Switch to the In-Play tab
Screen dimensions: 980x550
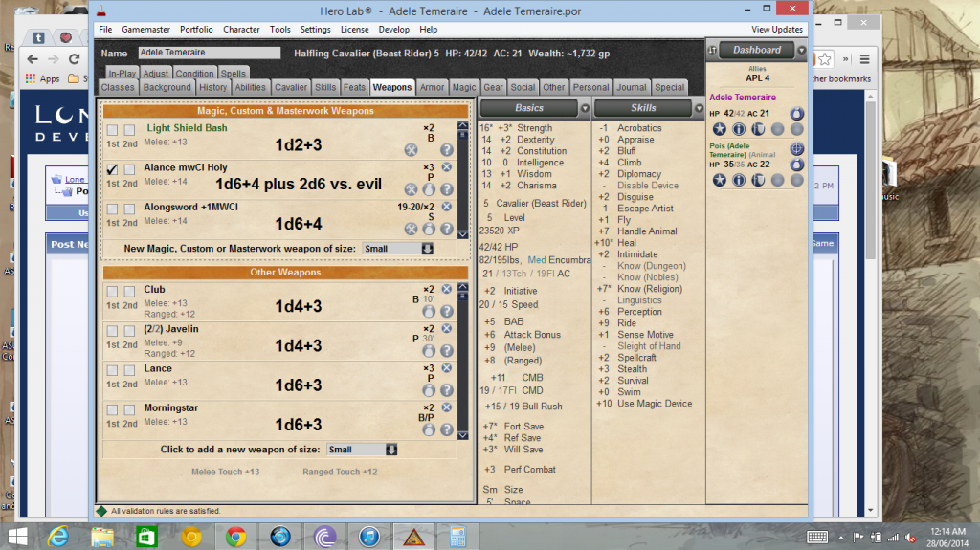pos(122,73)
